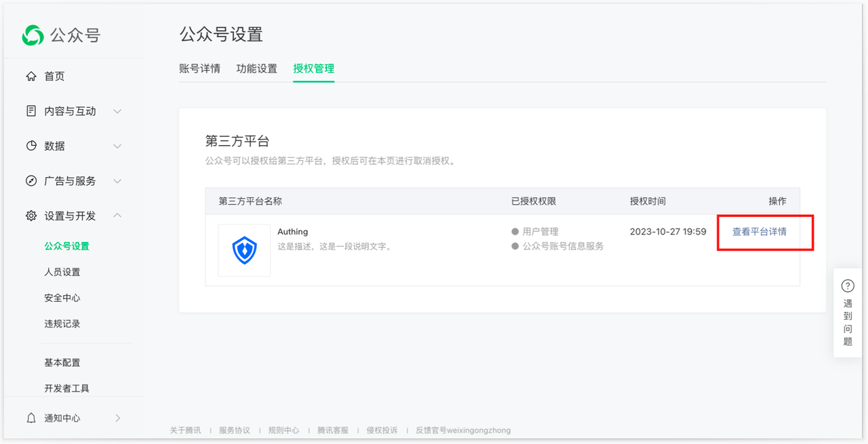Click the bell icon for 通知中心
The image size is (868, 444).
click(x=31, y=418)
